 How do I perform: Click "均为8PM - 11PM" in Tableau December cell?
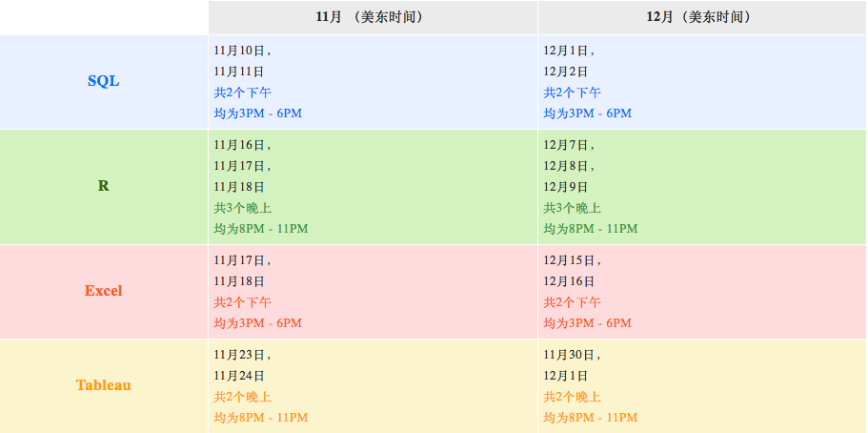click(590, 418)
